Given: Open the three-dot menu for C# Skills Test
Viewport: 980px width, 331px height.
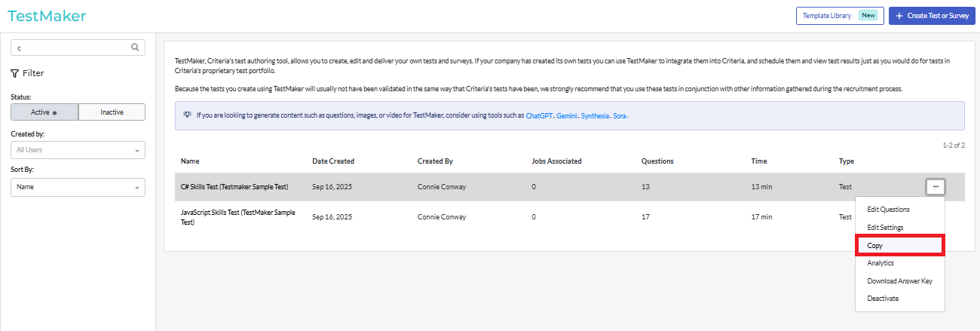Looking at the screenshot, I should coord(935,186).
